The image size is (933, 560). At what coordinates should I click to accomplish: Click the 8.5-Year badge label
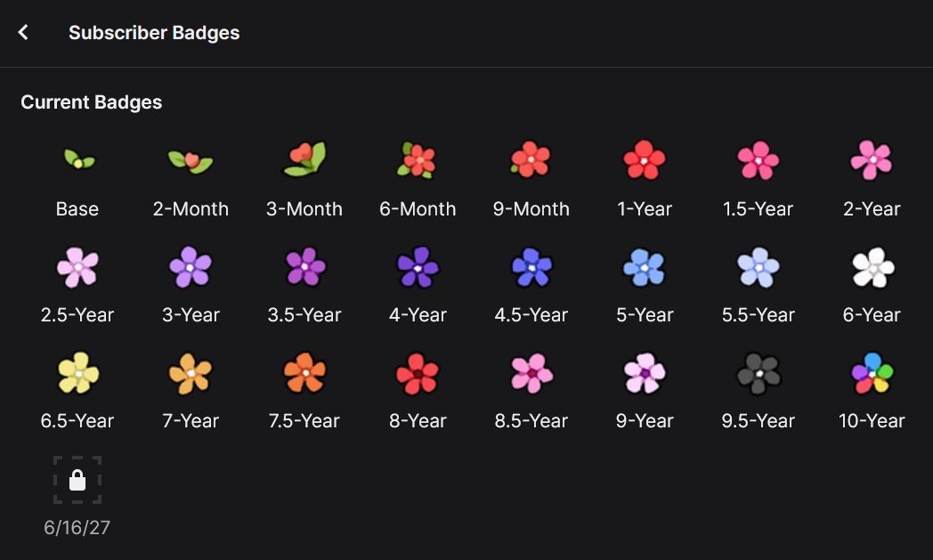[531, 421]
